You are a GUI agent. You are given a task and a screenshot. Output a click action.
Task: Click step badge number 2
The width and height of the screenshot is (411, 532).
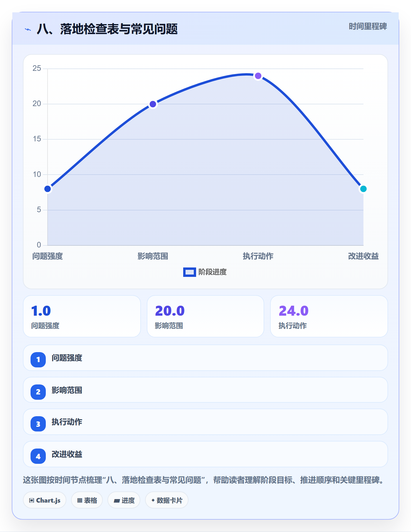(38, 392)
